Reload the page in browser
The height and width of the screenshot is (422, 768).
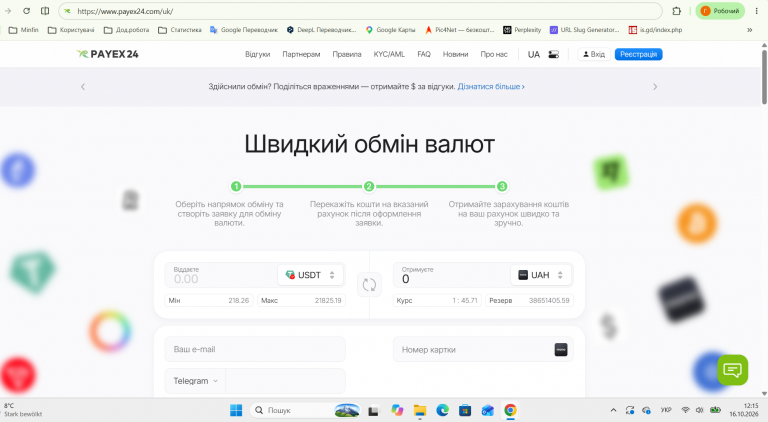pos(26,11)
